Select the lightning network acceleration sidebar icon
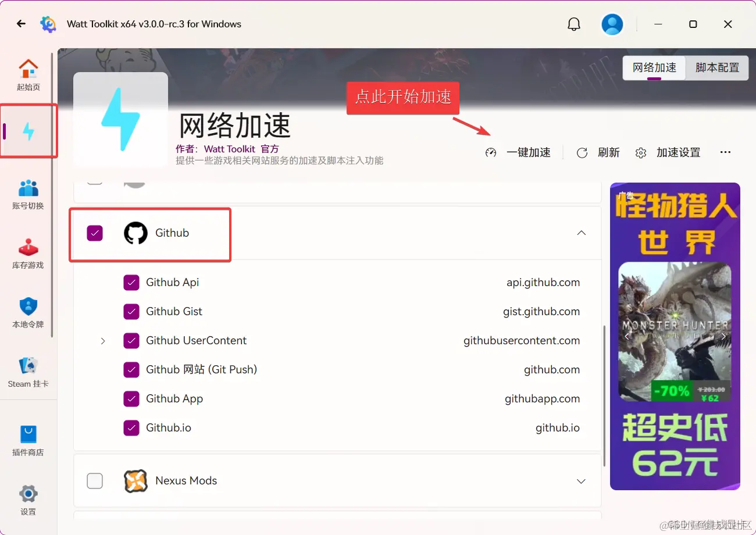 27,131
